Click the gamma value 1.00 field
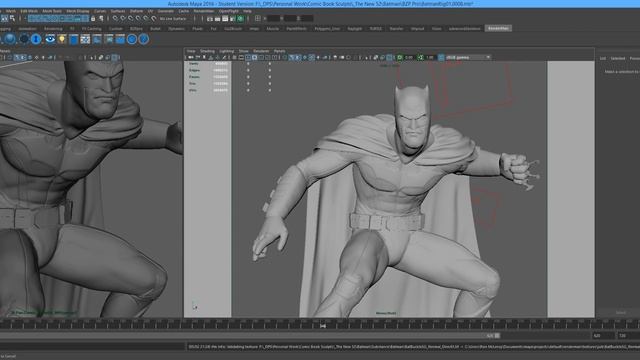640x360 pixels. [x=430, y=58]
